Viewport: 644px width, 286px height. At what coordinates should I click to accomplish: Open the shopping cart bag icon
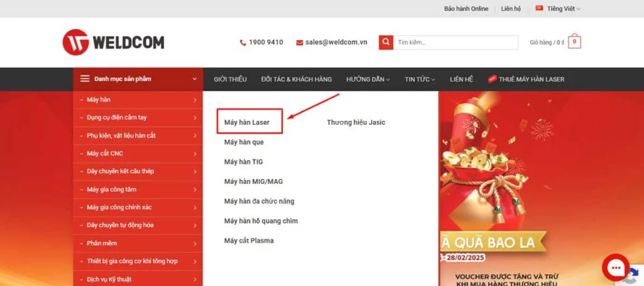coord(574,42)
